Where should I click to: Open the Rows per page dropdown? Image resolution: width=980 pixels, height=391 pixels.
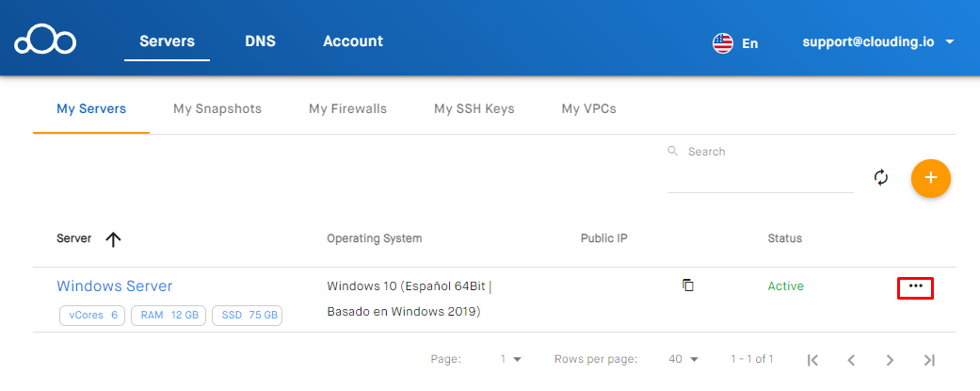[683, 359]
